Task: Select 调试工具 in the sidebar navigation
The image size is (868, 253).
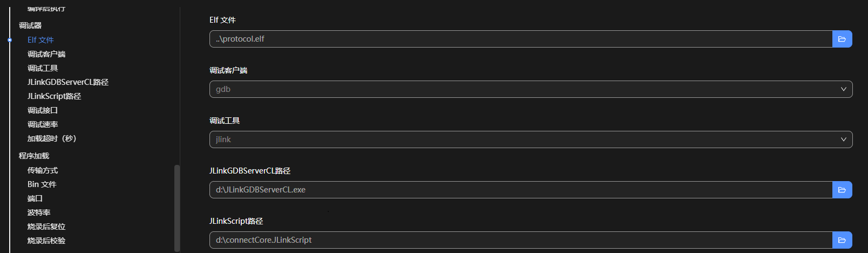Action: point(43,68)
